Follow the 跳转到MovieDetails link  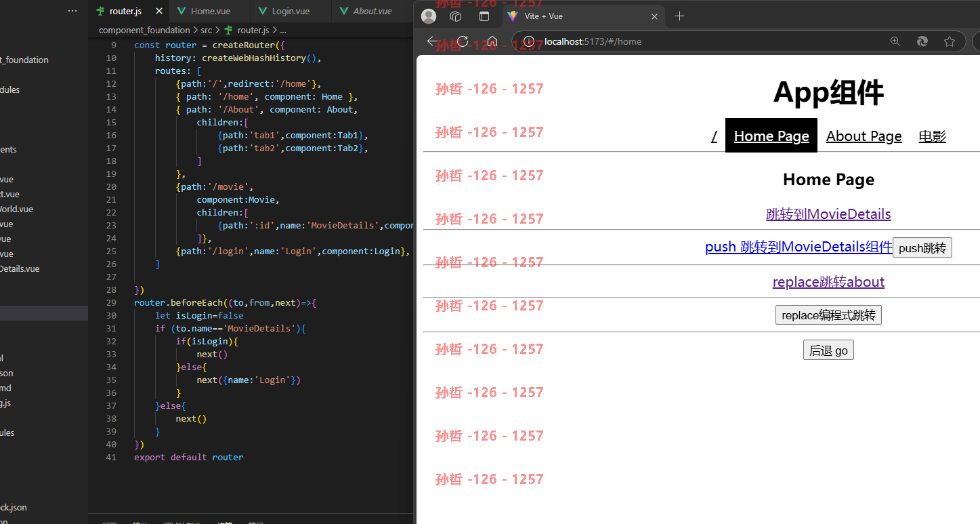pos(828,214)
